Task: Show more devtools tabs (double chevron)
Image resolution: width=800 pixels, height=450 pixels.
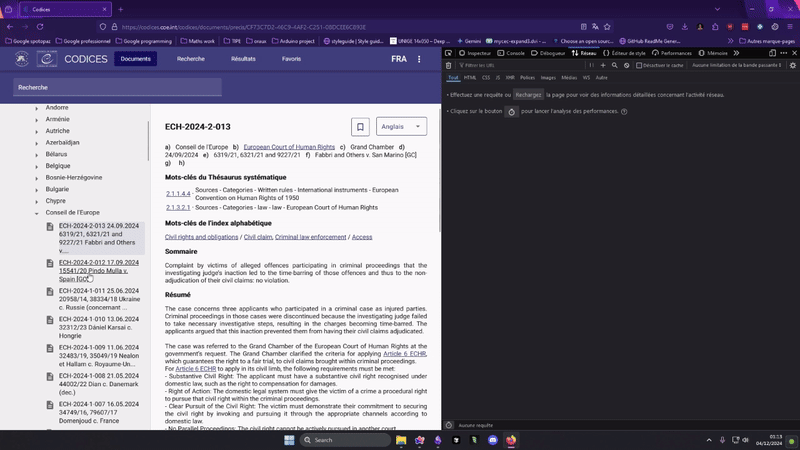Action: pyautogui.click(x=736, y=53)
